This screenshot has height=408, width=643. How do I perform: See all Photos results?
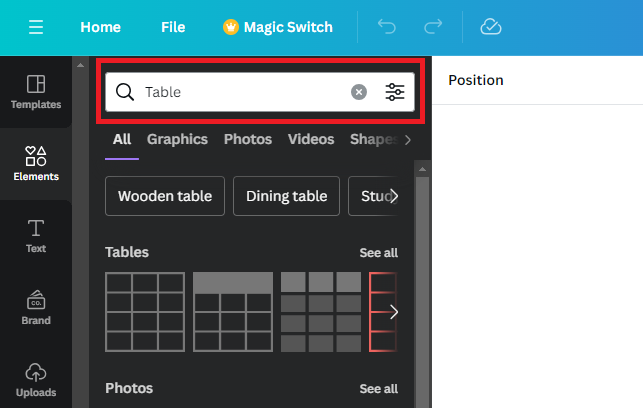pyautogui.click(x=379, y=389)
